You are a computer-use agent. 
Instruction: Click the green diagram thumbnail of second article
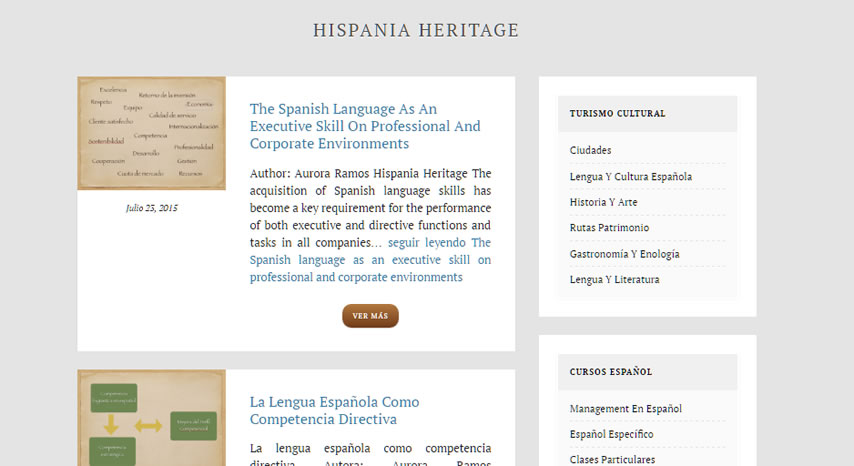pos(151,418)
